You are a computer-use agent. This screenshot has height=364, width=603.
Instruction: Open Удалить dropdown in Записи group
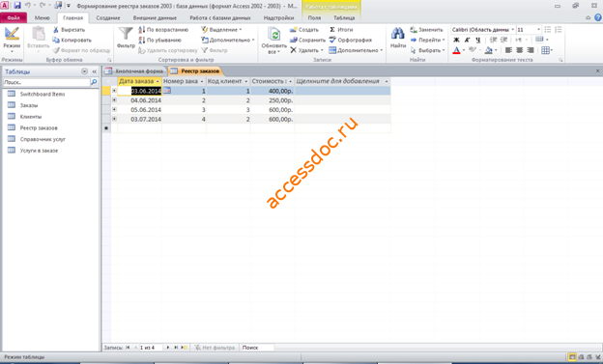[306, 50]
